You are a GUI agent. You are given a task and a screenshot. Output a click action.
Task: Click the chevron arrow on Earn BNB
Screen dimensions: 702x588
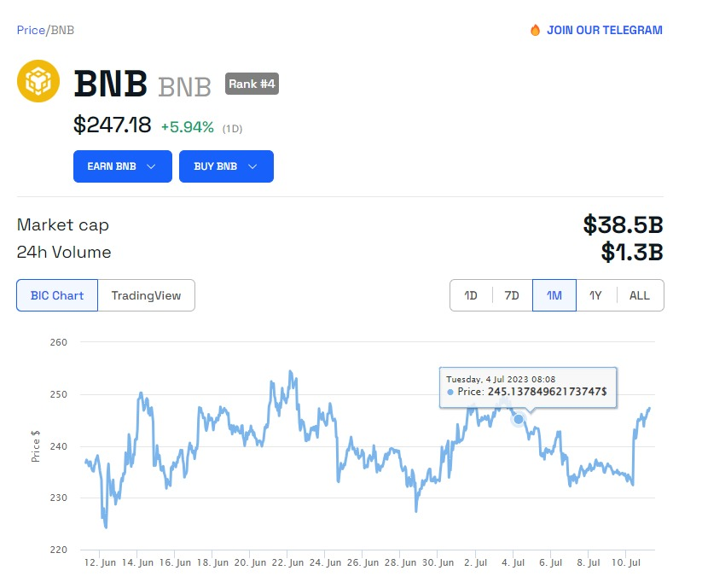click(151, 166)
